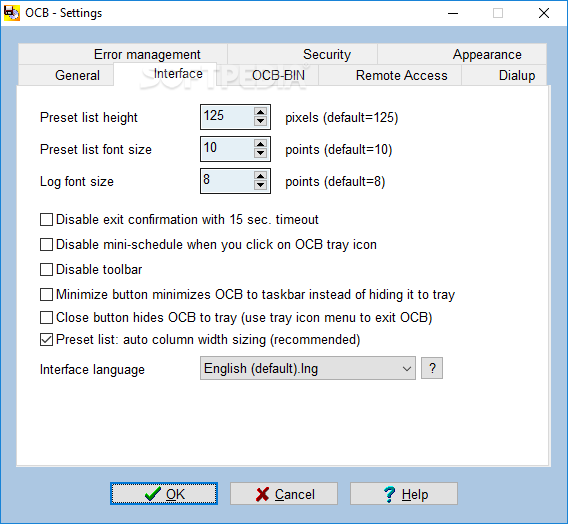Enable Minimize button minimizes to taskbar option
The height and width of the screenshot is (524, 568).
[46, 294]
